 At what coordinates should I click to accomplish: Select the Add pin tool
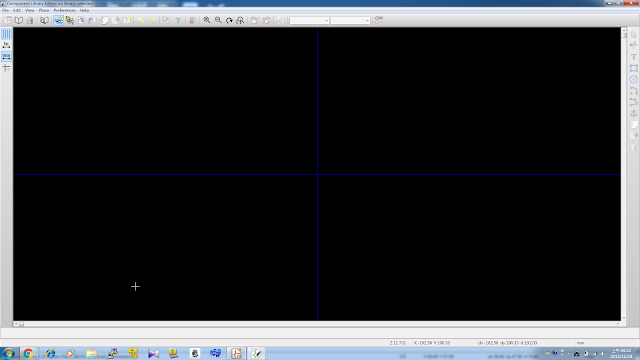[633, 45]
